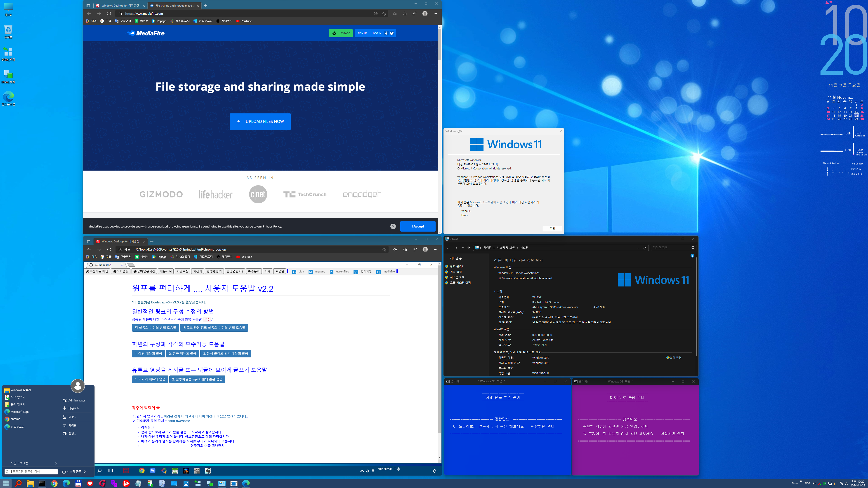The width and height of the screenshot is (868, 488).
Task: Open the three-dot menu in the MediaFire Edge window
Action: pyautogui.click(x=435, y=14)
